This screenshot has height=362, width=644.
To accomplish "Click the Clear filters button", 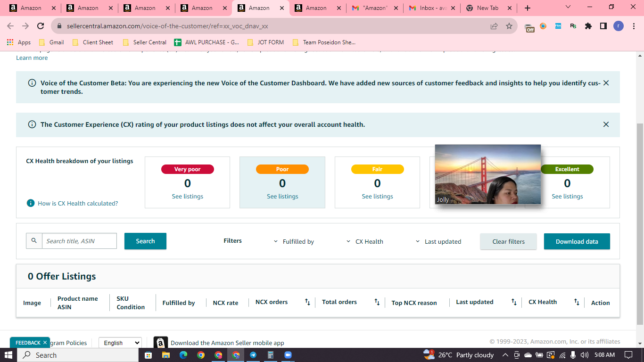I will [x=508, y=241].
